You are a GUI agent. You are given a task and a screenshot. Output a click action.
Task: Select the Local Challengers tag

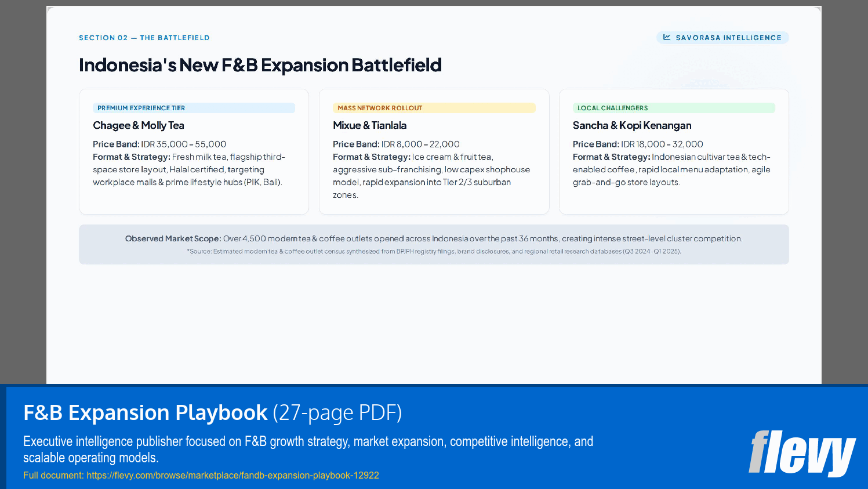(x=674, y=108)
